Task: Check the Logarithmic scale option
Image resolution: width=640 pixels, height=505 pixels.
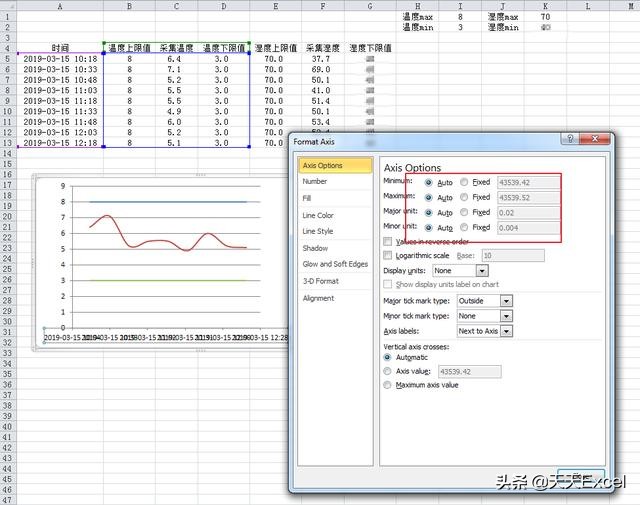Action: pyautogui.click(x=388, y=256)
